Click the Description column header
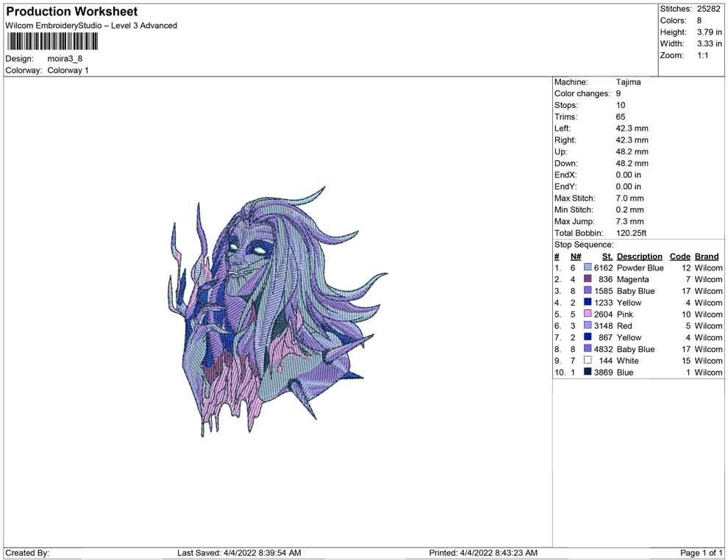The width and height of the screenshot is (728, 560). point(639,256)
